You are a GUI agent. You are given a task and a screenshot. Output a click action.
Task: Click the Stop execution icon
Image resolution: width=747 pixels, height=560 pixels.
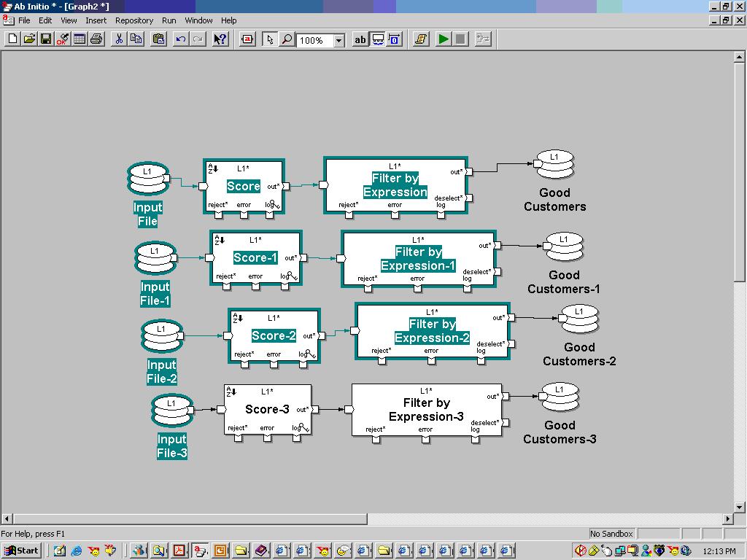[x=460, y=39]
